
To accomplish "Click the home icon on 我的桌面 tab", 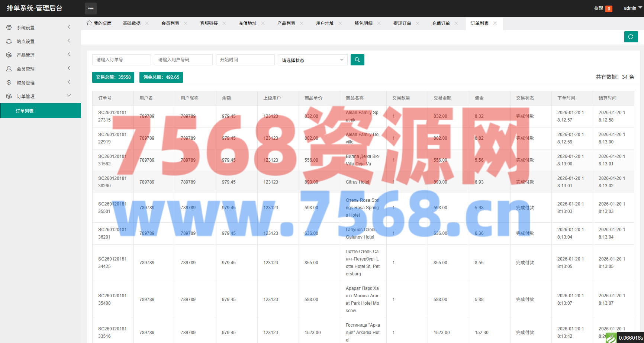I will click(89, 23).
